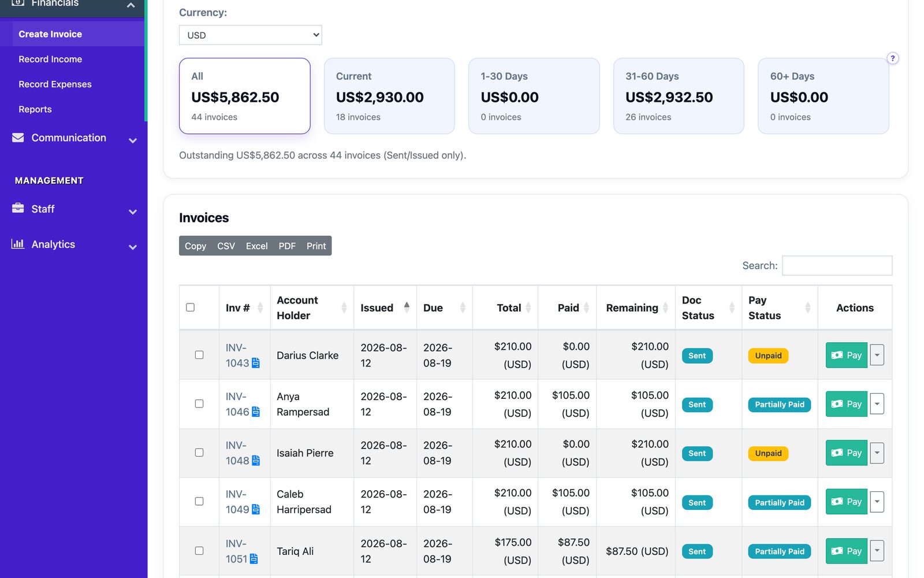Expand Pay options arrow for INV-1043
The image size is (924, 578).
pos(877,355)
